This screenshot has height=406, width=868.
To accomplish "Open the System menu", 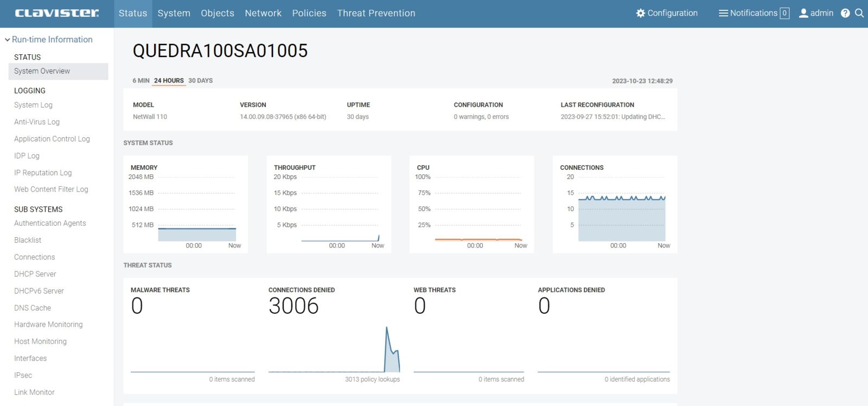I will (x=174, y=13).
